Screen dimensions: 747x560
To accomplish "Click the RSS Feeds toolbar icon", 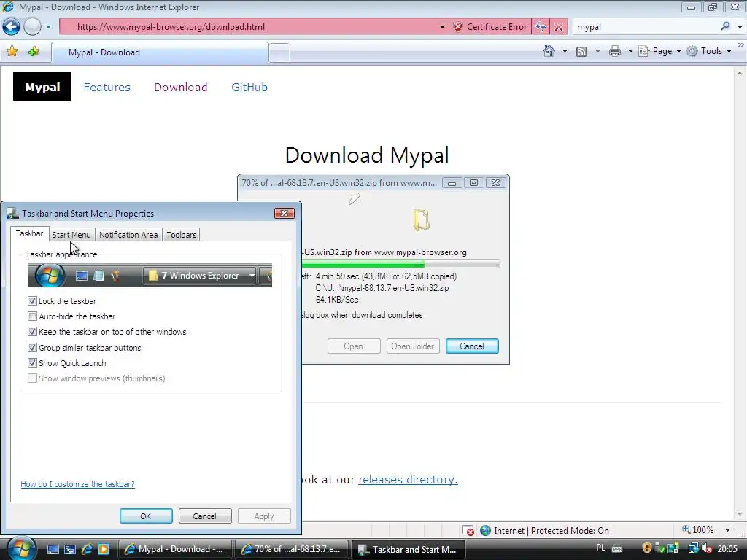I will pyautogui.click(x=581, y=52).
